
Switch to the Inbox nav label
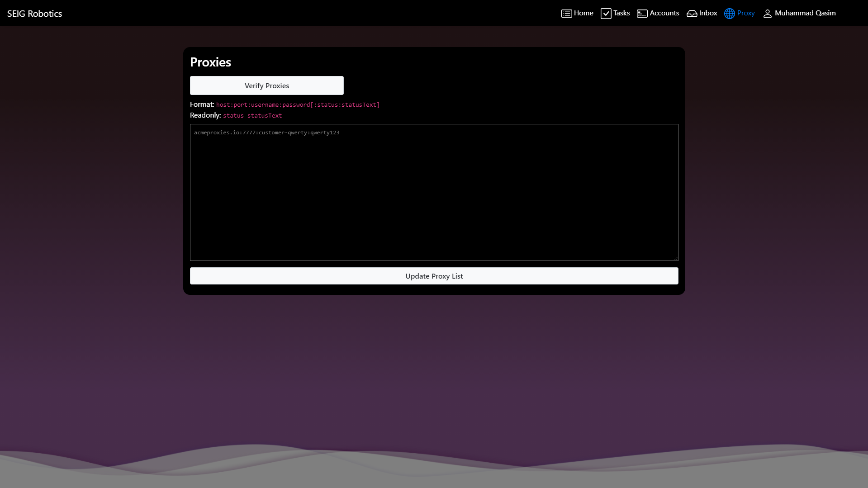(x=708, y=13)
